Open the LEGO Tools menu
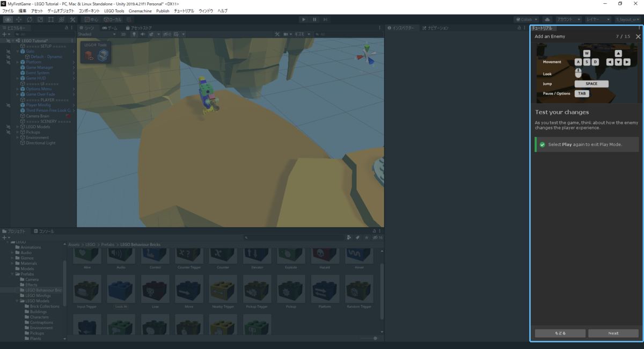Image resolution: width=644 pixels, height=349 pixels. pos(114,11)
